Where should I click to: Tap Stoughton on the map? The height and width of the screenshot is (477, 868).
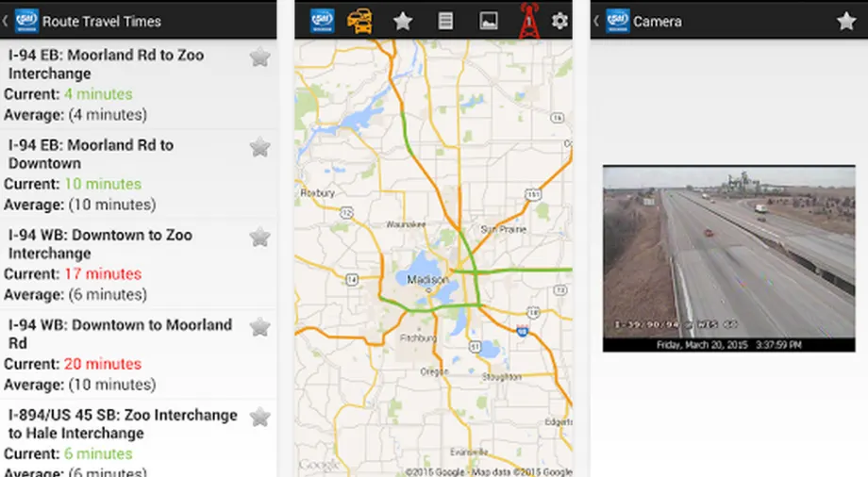[502, 377]
